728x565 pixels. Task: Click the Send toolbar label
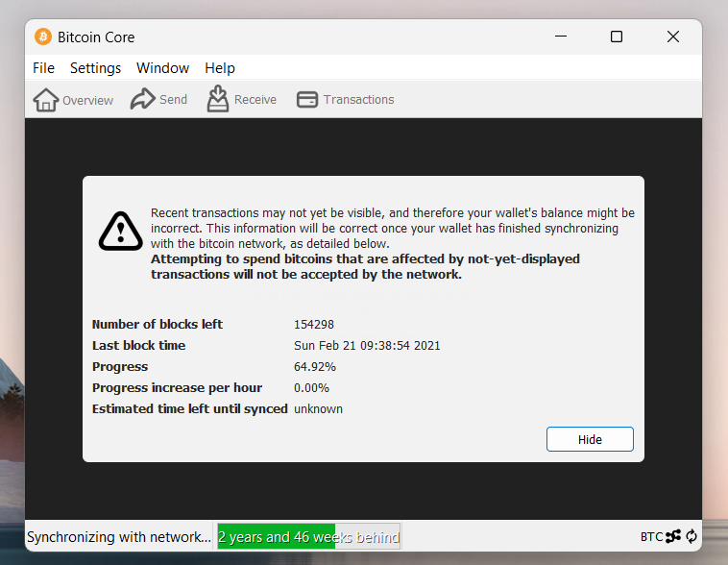[173, 99]
